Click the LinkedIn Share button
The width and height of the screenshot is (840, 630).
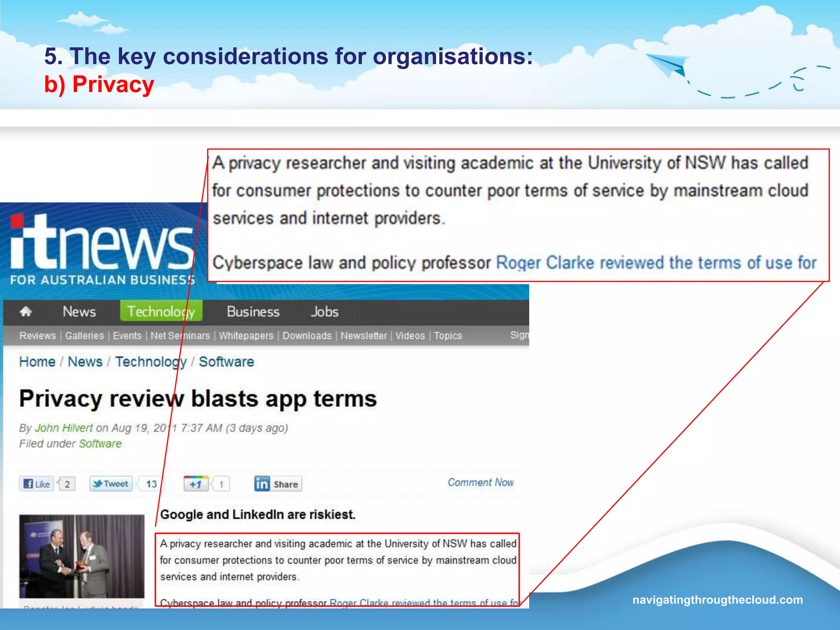pyautogui.click(x=278, y=484)
